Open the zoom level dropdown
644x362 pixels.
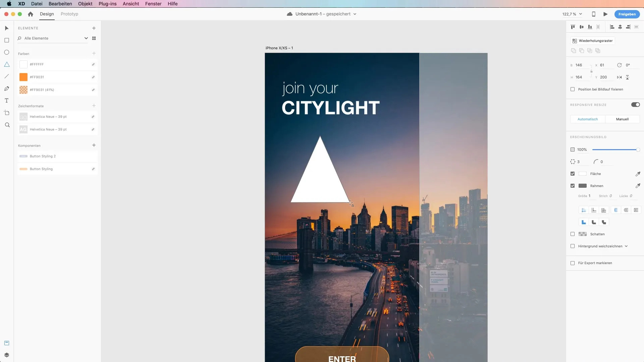581,14
